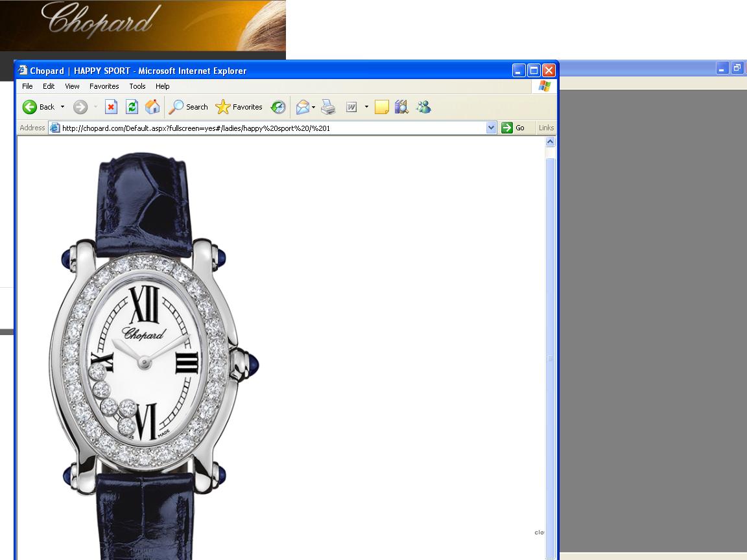Click the Mail envelope icon
This screenshot has width=747, height=560.
tap(303, 107)
